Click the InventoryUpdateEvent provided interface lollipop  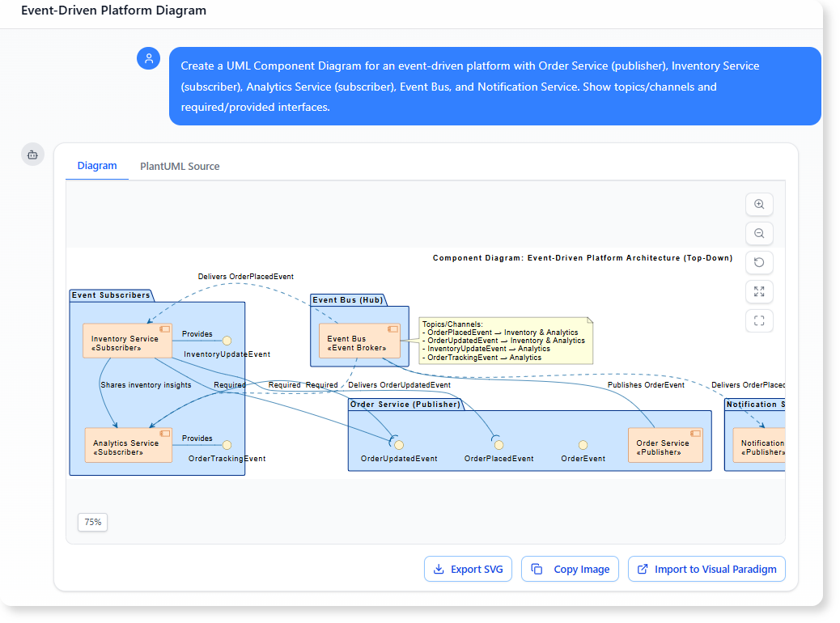tap(227, 341)
